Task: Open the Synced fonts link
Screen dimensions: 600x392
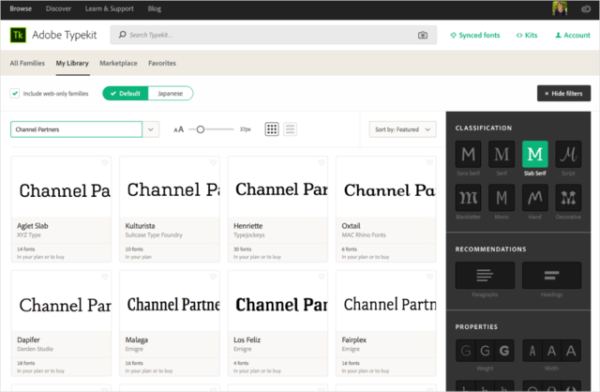Action: point(475,35)
